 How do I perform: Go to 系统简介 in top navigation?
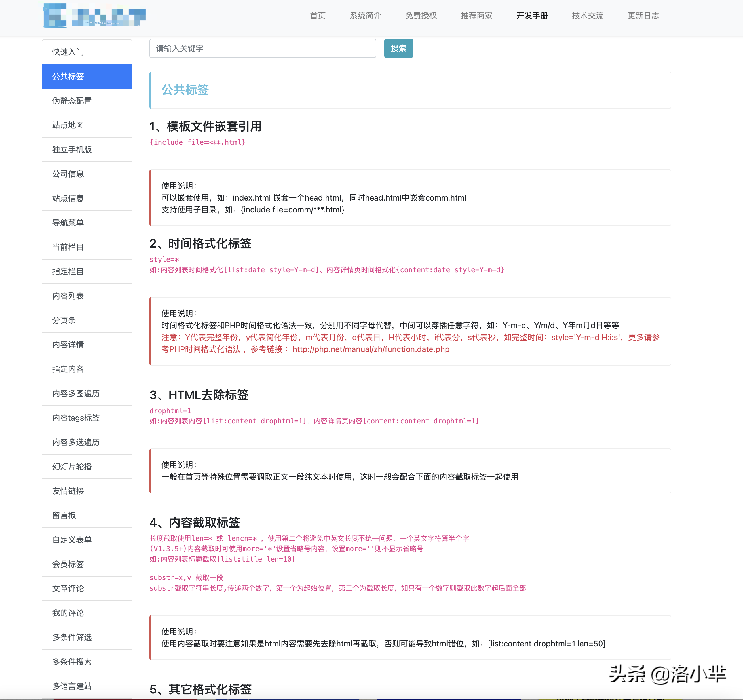click(365, 16)
